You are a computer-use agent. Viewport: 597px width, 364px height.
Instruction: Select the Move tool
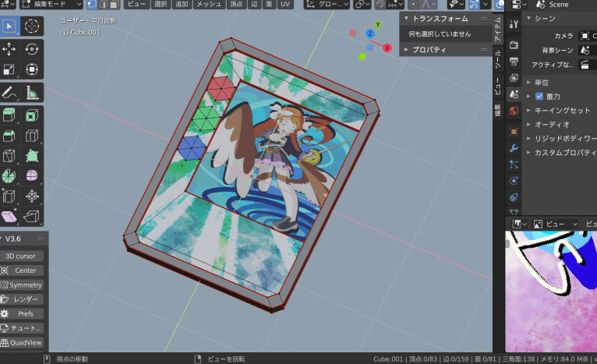(x=9, y=49)
